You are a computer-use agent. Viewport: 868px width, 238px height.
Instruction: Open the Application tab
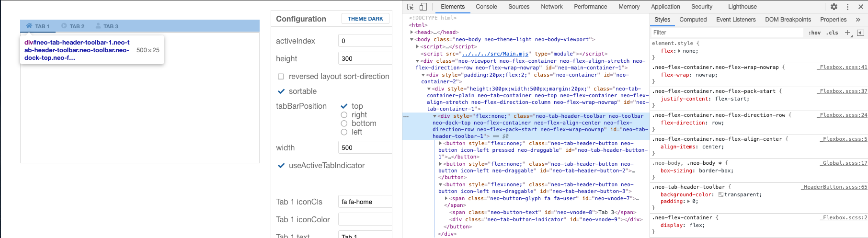click(x=665, y=7)
